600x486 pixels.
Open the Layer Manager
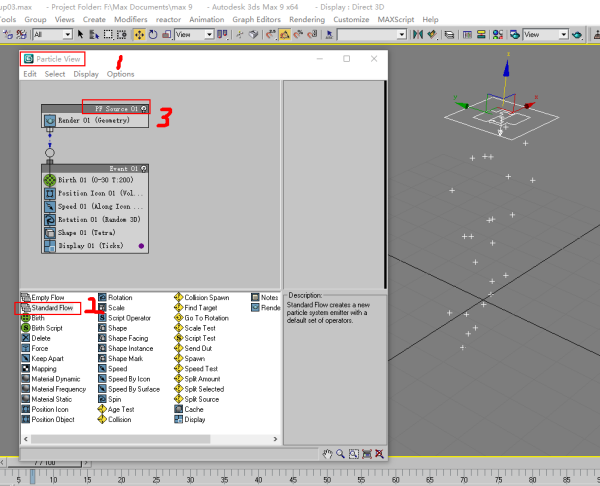click(449, 34)
